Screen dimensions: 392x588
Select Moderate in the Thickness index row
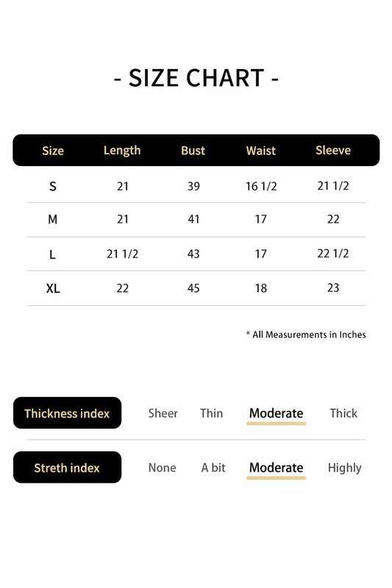(276, 413)
